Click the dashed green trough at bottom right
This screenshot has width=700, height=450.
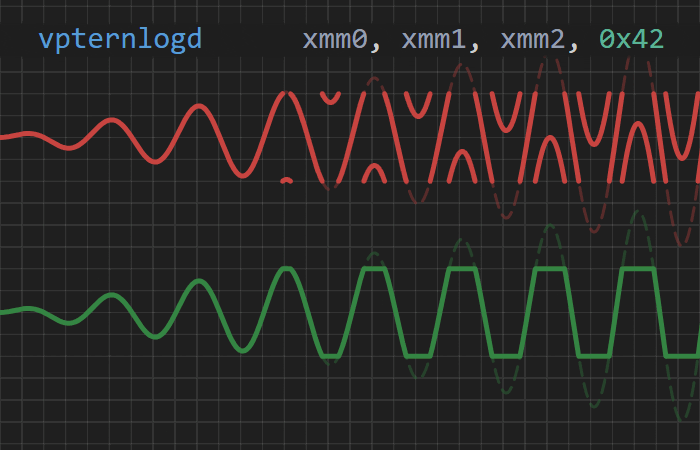coord(685,420)
